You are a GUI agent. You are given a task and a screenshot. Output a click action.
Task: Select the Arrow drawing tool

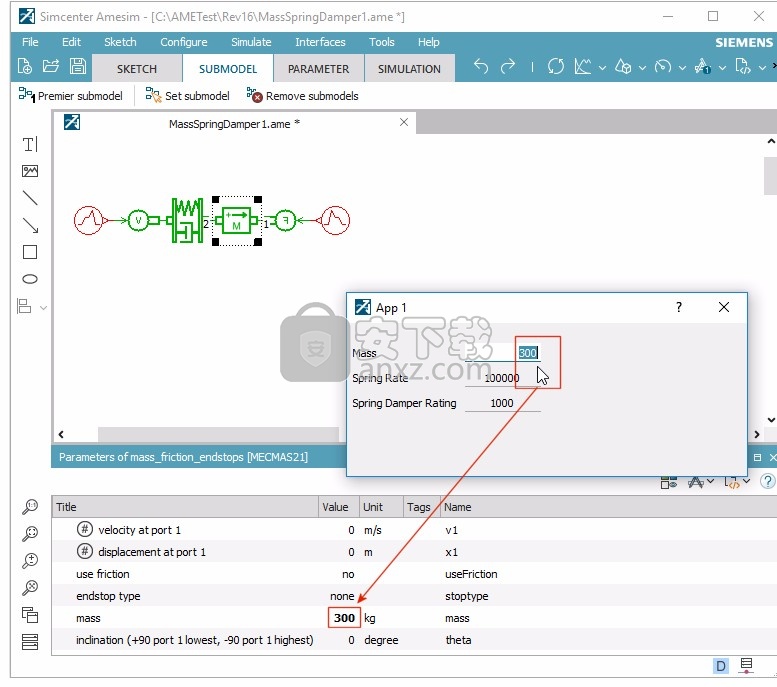[x=30, y=225]
